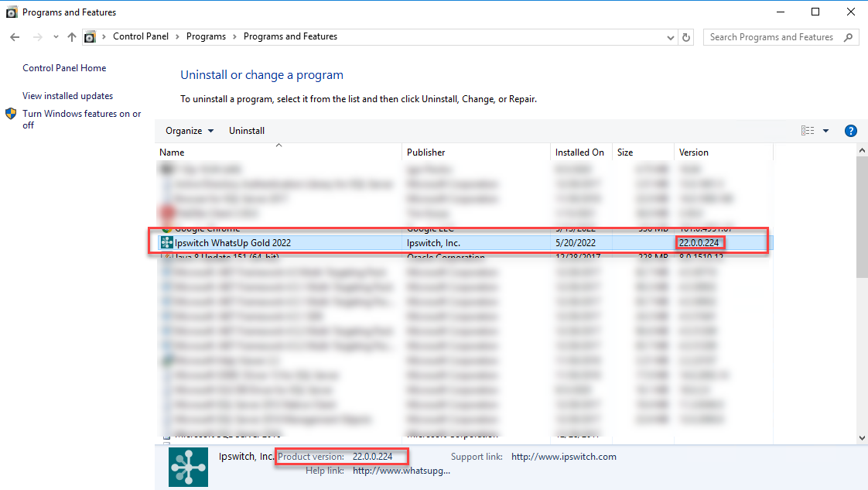Click the scroll up arrow of list
Image resolution: width=868 pixels, height=490 pixels.
point(862,151)
